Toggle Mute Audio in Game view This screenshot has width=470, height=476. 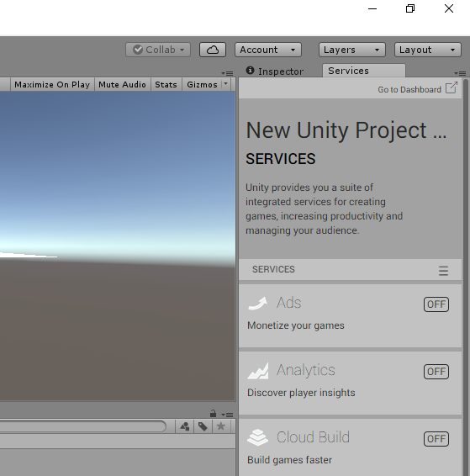pyautogui.click(x=122, y=84)
